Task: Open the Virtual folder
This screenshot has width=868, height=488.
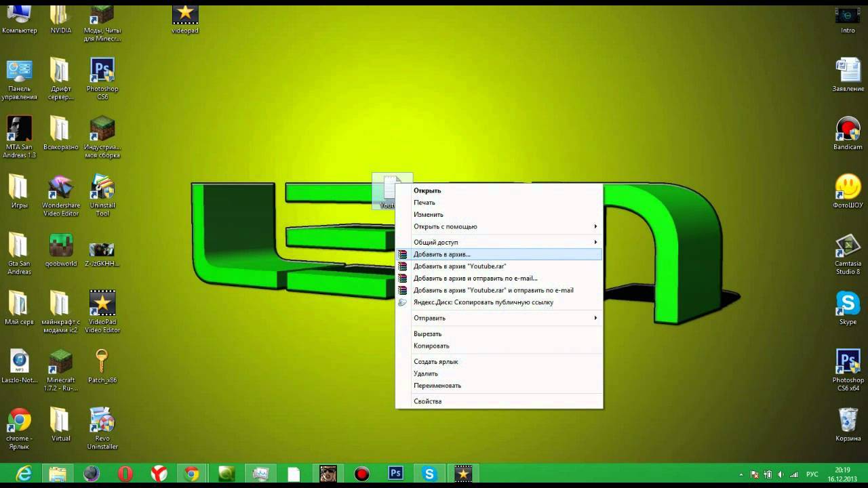Action: click(60, 426)
